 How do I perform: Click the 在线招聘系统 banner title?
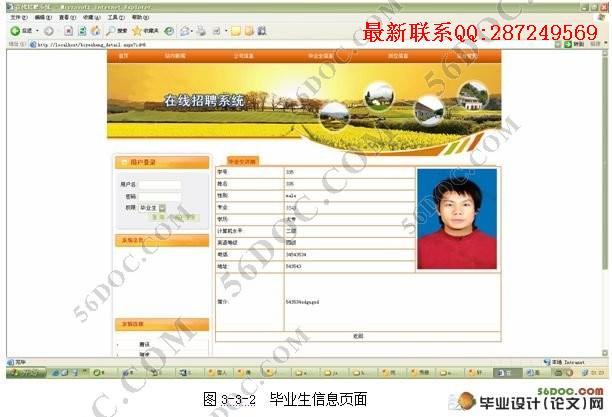pos(204,101)
